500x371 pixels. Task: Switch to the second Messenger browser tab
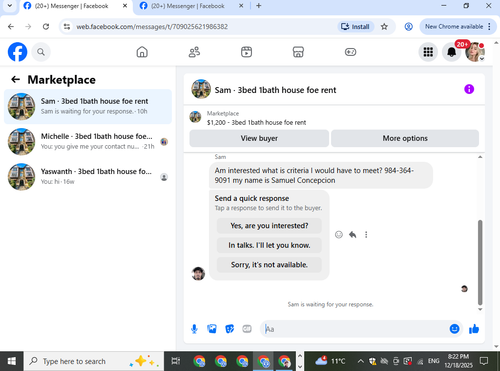(188, 6)
